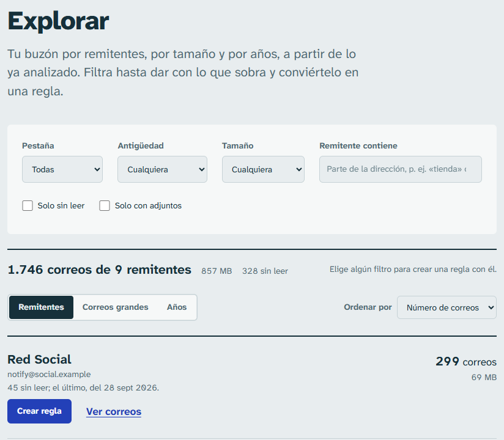
Task: Focus the Remitente contiene text field
Action: tap(400, 169)
